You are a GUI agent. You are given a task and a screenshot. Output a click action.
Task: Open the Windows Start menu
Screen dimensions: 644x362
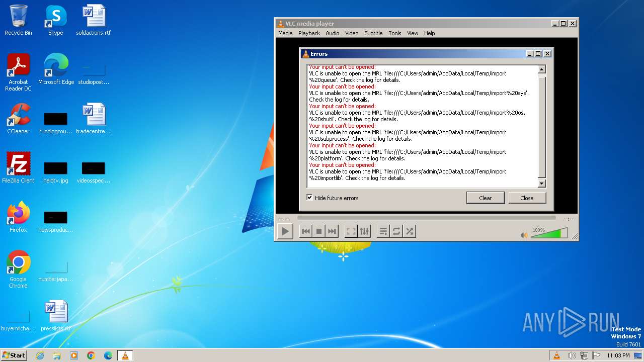click(14, 355)
